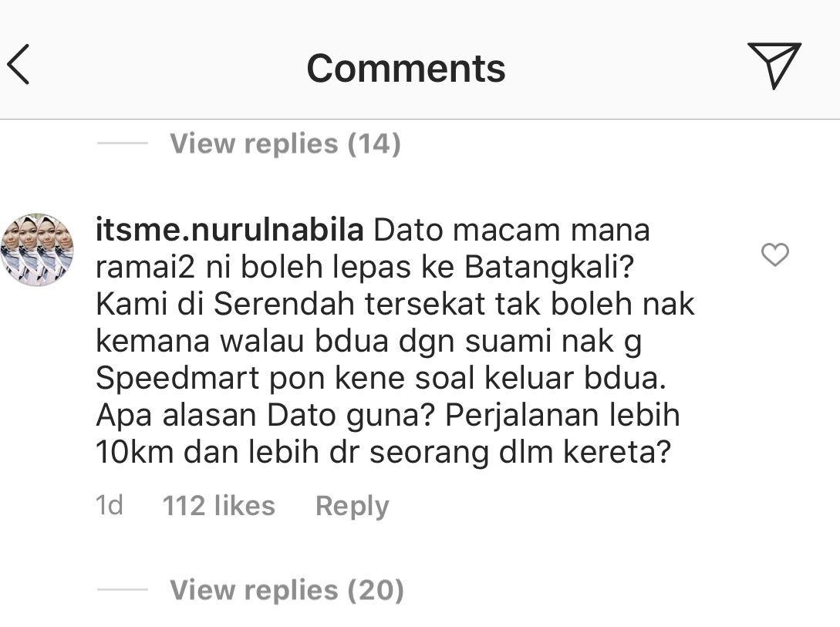Viewport: 840px width, 627px height.
Task: Open the itsme.nurulnabila username link
Action: click(230, 231)
